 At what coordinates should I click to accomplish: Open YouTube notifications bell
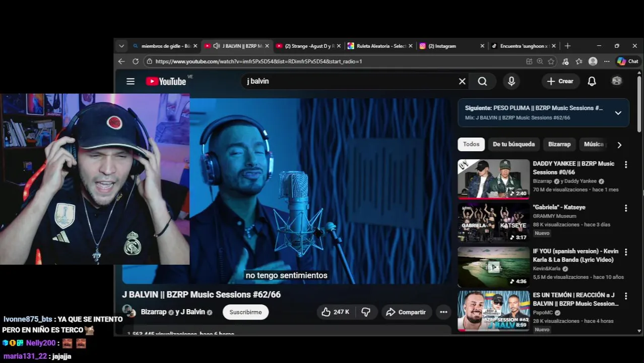click(x=592, y=81)
